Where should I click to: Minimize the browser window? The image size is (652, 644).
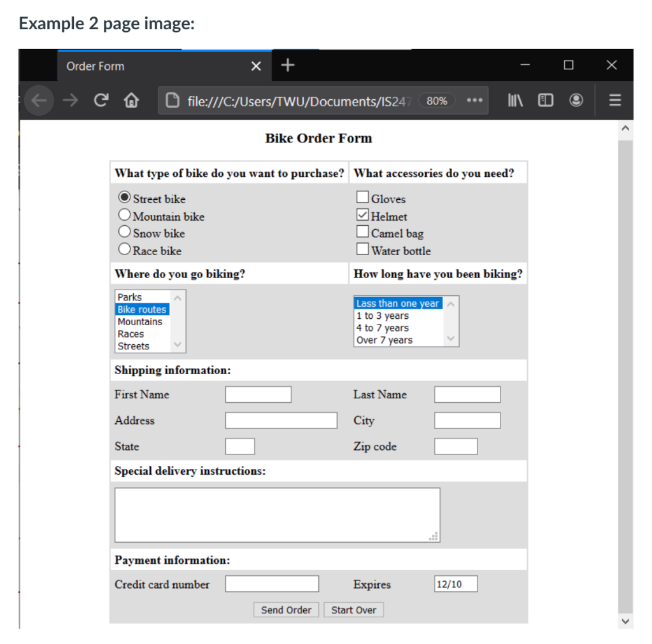pos(525,65)
